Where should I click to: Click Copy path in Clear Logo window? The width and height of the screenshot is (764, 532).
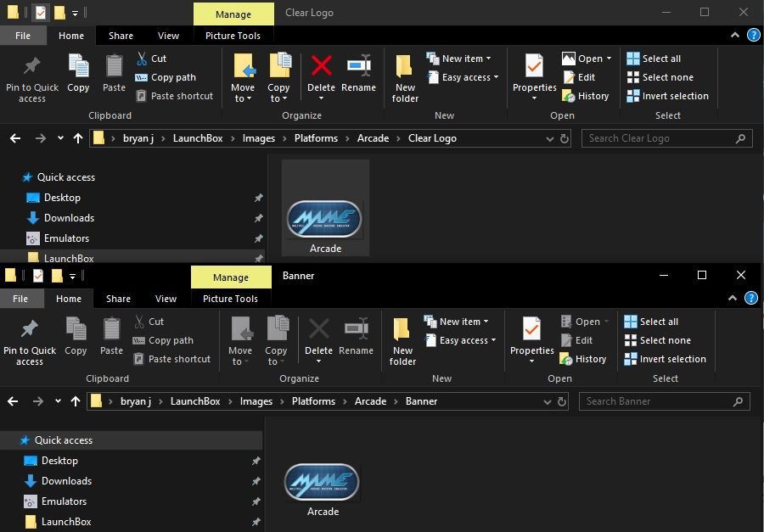tap(166, 77)
